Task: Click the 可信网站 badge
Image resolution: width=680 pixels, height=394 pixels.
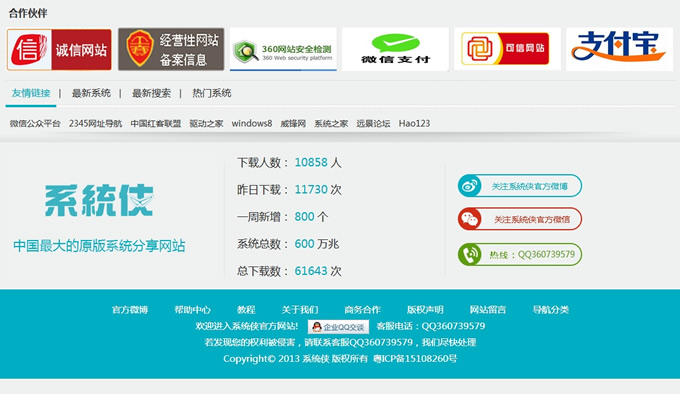Action: click(507, 49)
